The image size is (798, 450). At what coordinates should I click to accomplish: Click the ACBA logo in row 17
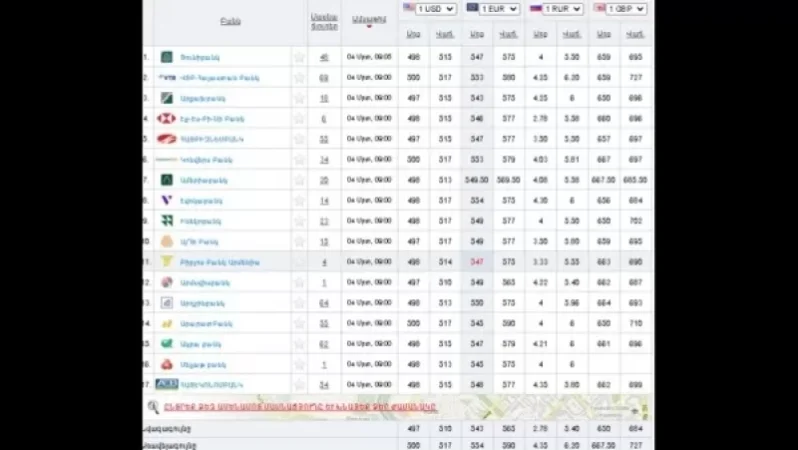(166, 384)
